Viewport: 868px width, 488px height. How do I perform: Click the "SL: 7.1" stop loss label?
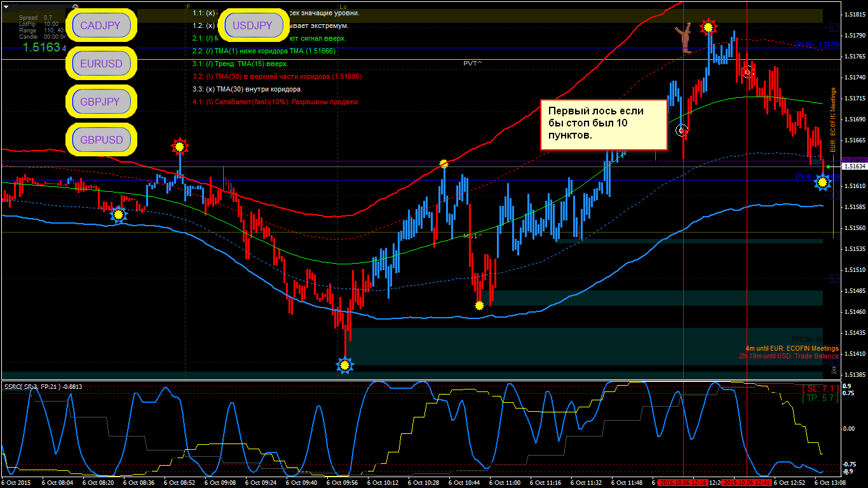click(820, 388)
